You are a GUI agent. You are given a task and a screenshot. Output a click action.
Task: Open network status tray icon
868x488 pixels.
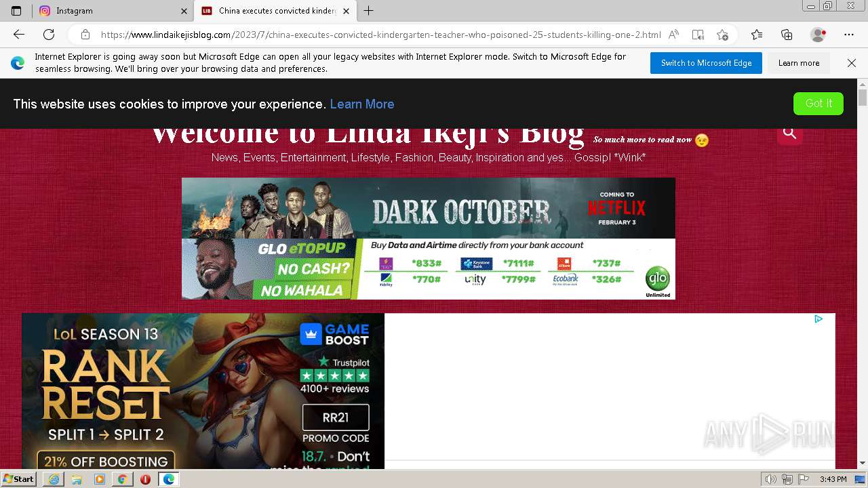(x=787, y=479)
